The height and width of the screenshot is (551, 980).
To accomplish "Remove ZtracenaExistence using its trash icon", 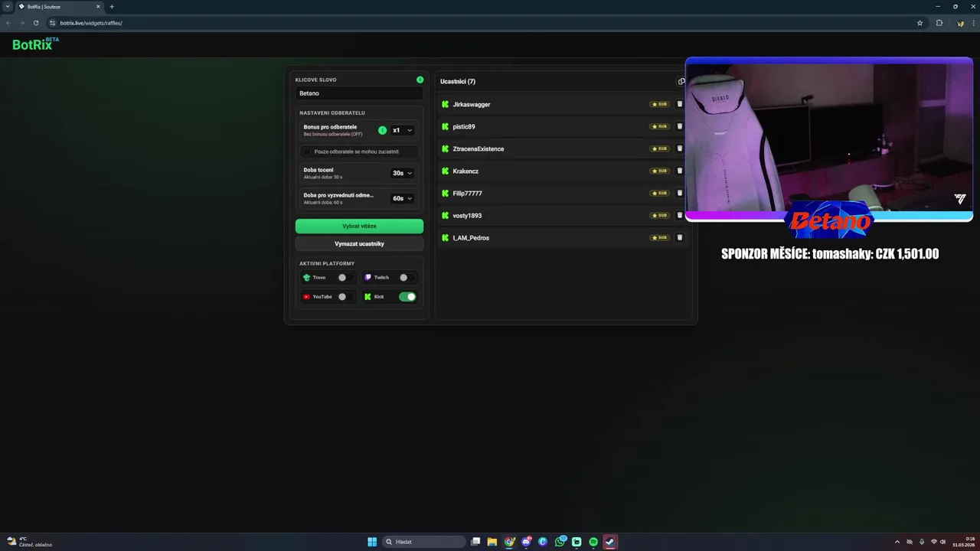I will tap(679, 148).
